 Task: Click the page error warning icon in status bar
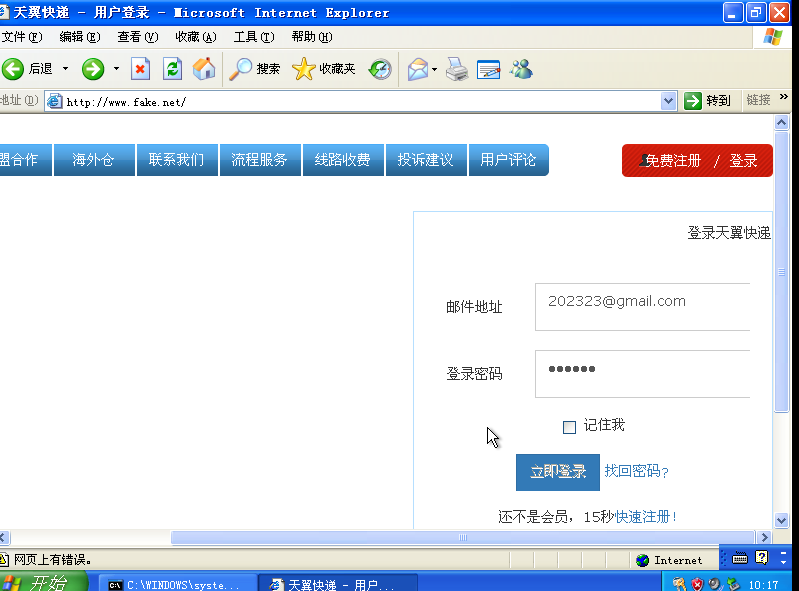[4, 560]
